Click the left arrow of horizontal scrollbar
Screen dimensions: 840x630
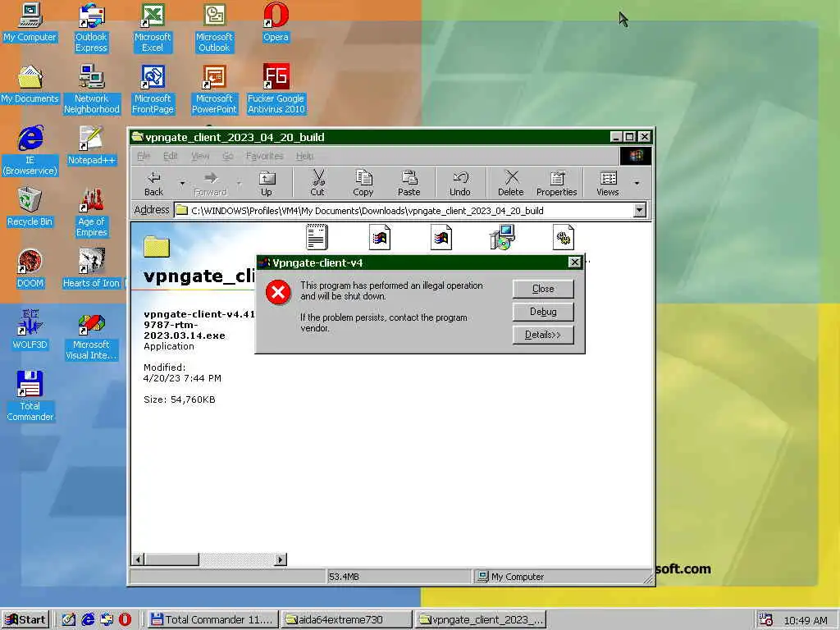click(x=138, y=559)
